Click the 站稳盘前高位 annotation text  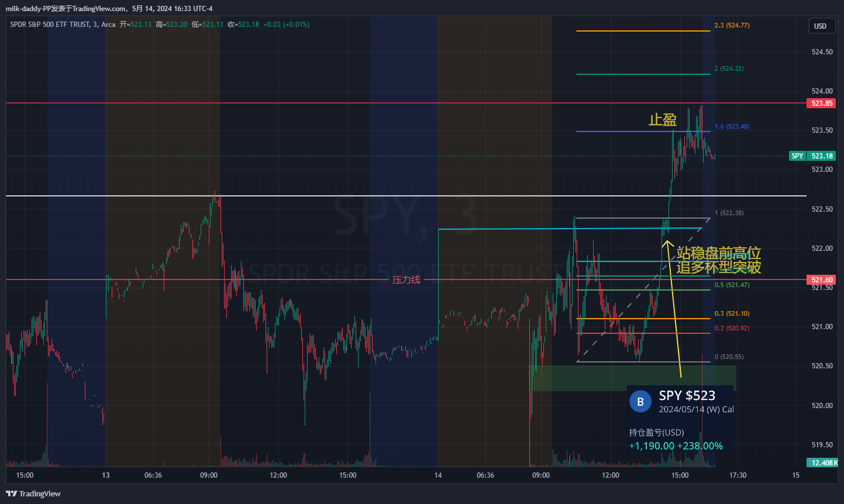click(718, 253)
